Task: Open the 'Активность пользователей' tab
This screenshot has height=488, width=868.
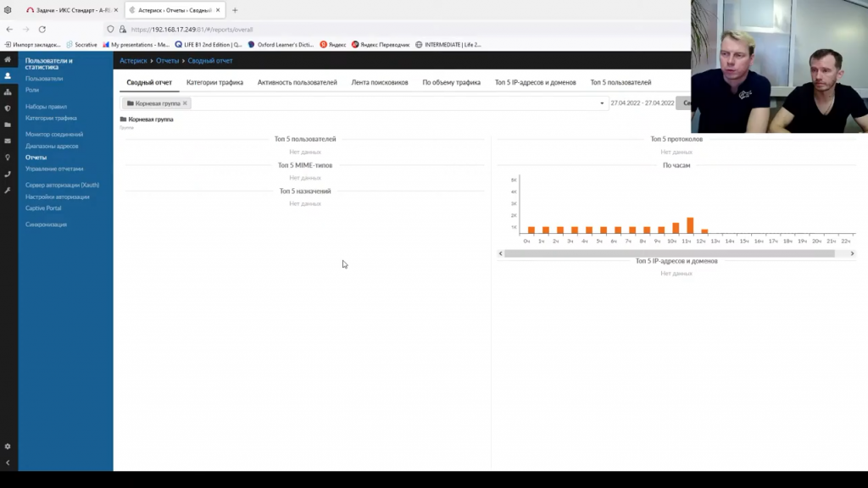Action: [298, 82]
